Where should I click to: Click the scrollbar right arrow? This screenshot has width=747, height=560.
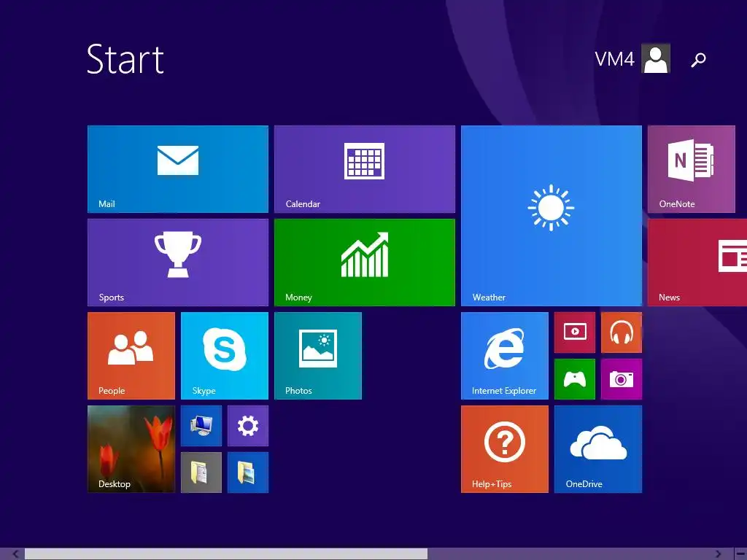[x=719, y=554]
